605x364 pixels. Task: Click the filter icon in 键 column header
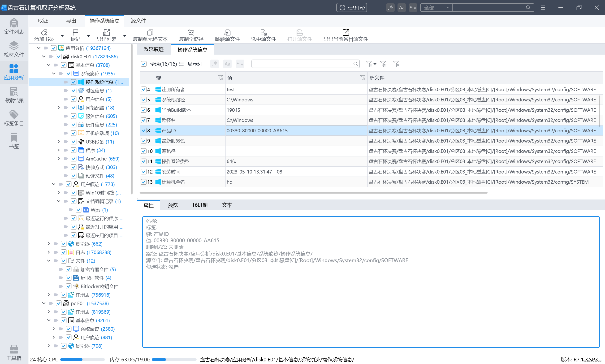pyautogui.click(x=220, y=78)
